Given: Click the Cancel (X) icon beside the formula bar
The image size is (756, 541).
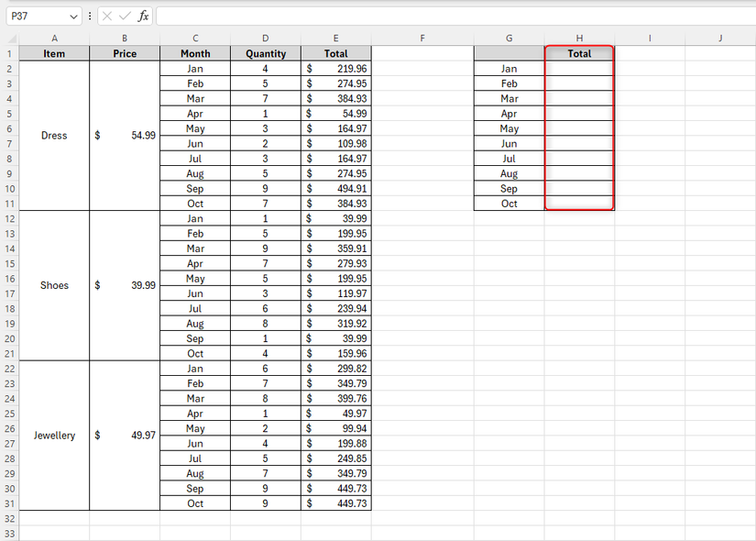Looking at the screenshot, I should coord(107,16).
